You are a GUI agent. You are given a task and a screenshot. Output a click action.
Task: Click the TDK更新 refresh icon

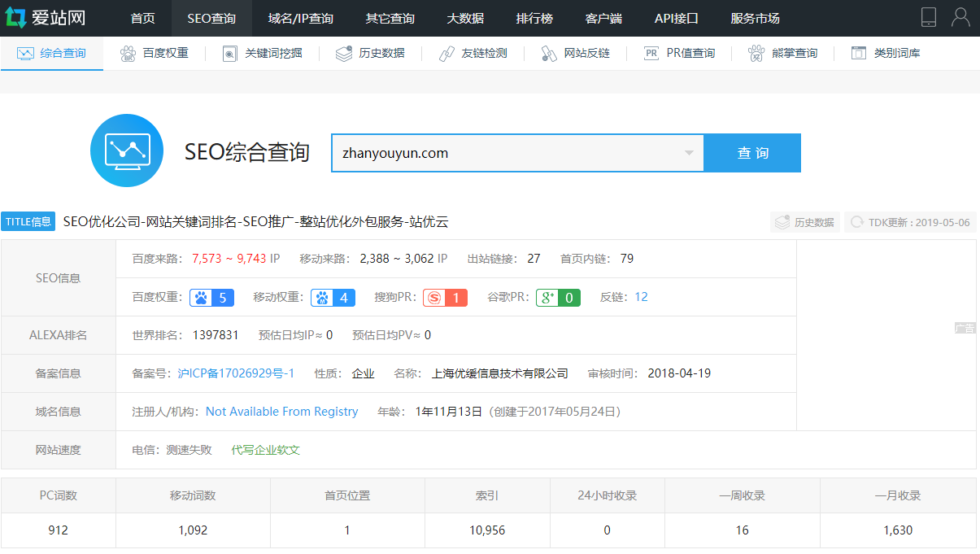[857, 222]
